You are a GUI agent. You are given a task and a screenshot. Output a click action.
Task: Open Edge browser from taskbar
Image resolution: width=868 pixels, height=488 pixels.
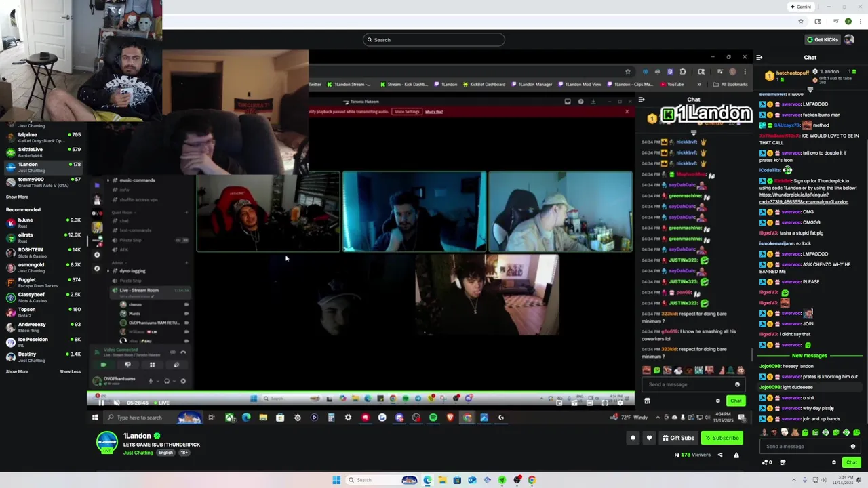click(427, 480)
